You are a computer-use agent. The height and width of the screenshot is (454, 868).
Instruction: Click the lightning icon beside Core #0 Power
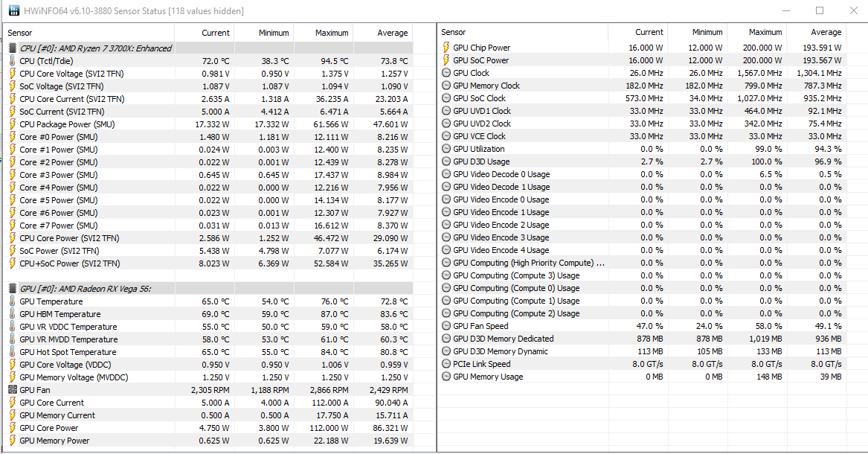coord(12,137)
